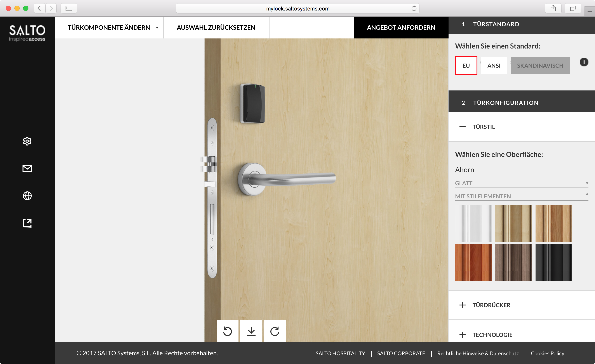Image resolution: width=595 pixels, height=364 pixels.
Task: Click the browser address bar
Action: point(297,9)
